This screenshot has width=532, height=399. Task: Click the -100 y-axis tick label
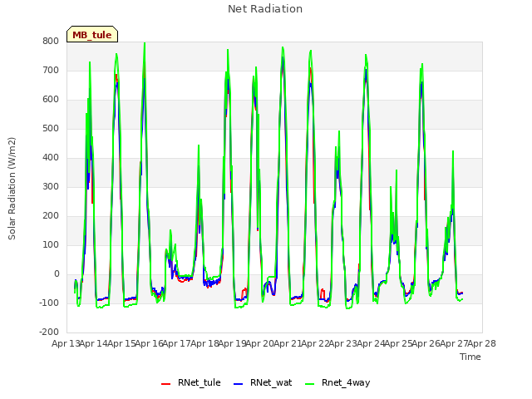pyautogui.click(x=49, y=303)
